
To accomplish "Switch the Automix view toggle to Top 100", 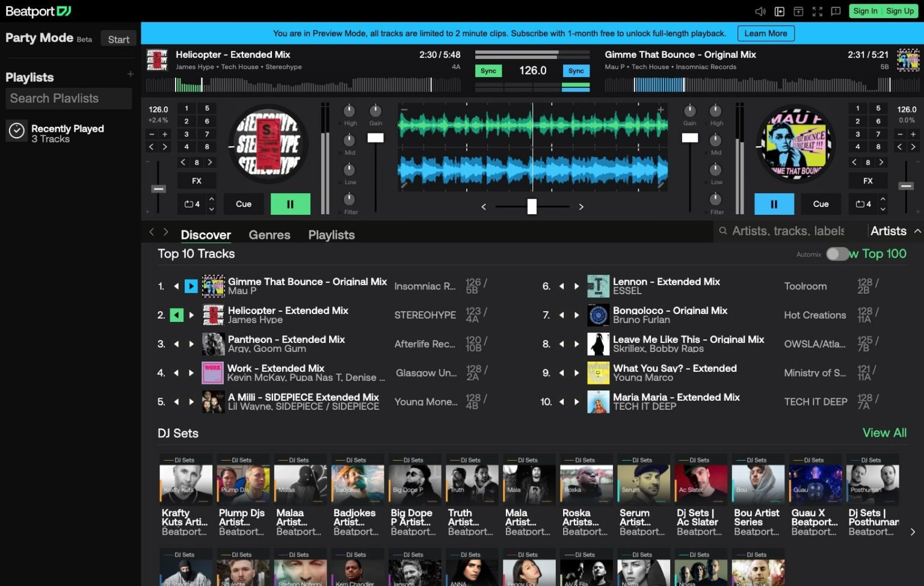I will [x=836, y=254].
